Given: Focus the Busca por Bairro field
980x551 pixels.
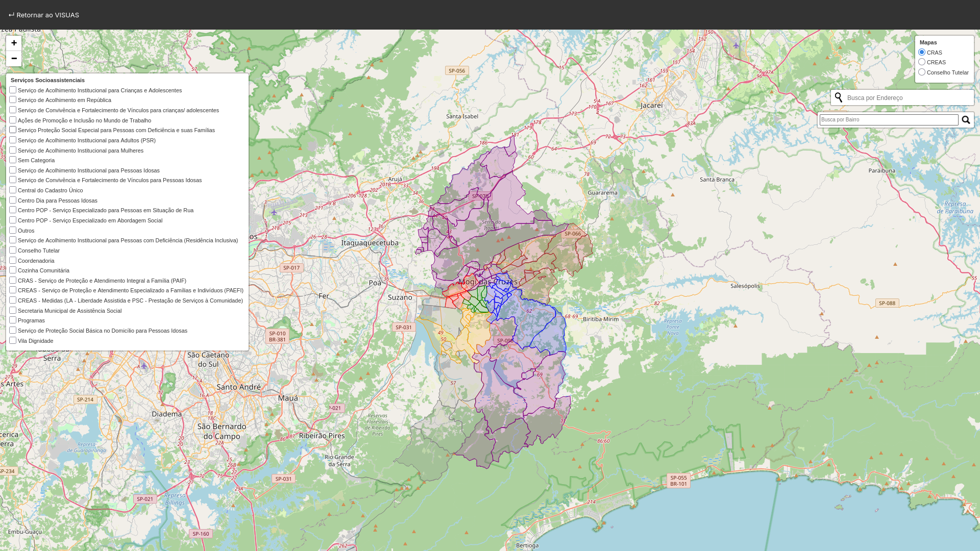Looking at the screenshot, I should [x=889, y=120].
